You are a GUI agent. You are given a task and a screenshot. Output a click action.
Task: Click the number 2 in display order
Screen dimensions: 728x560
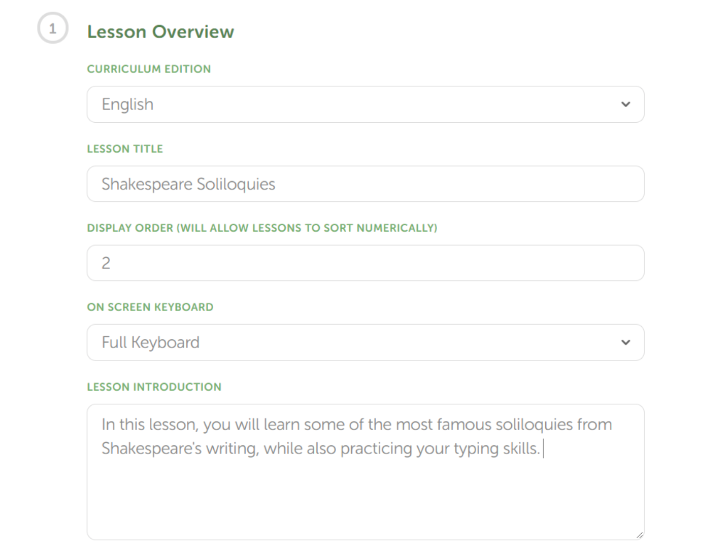106,263
